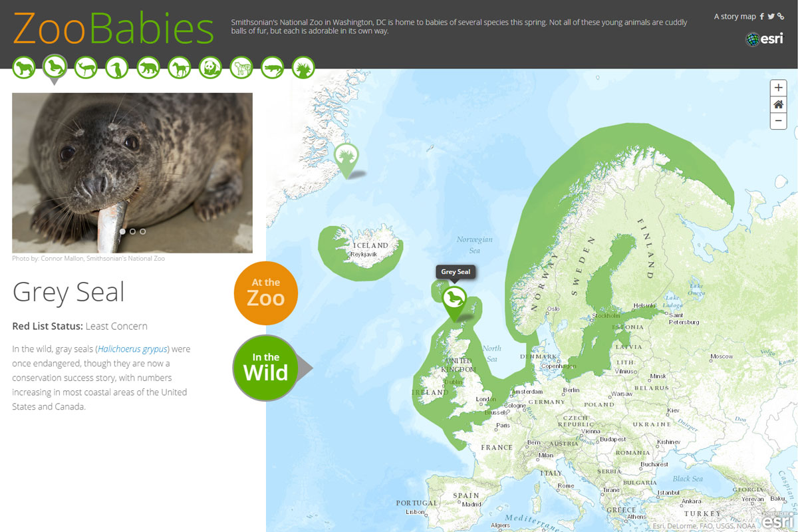Select the striped tiger icon
Viewport: 798px width, 532px height.
pyautogui.click(x=241, y=67)
